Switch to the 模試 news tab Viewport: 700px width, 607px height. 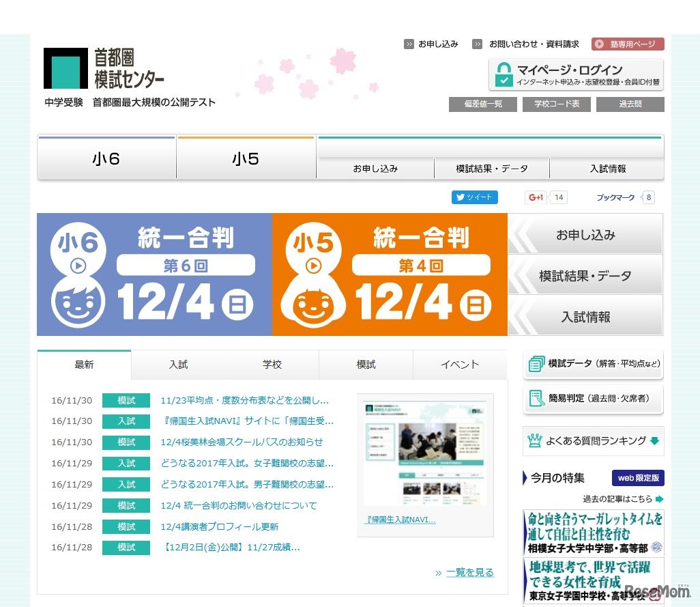point(366,365)
